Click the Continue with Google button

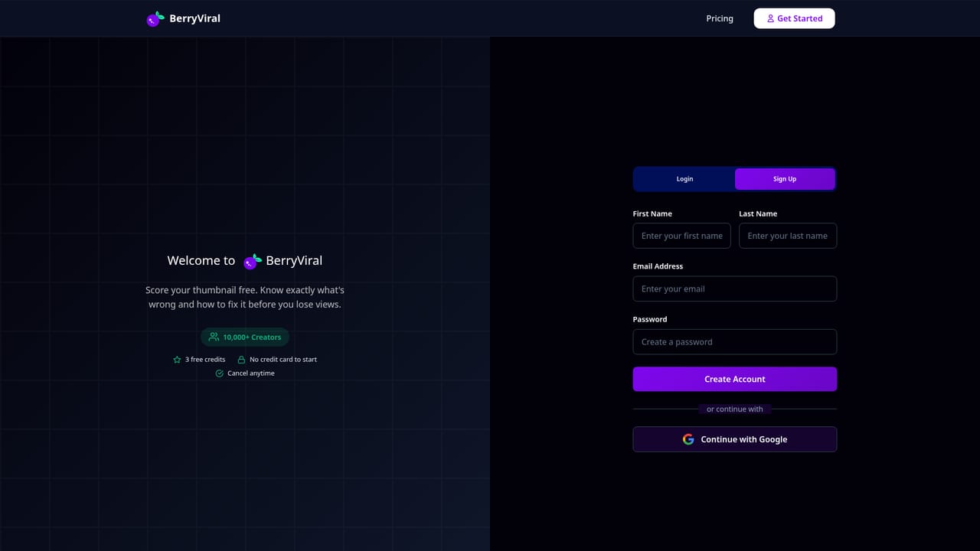click(735, 439)
